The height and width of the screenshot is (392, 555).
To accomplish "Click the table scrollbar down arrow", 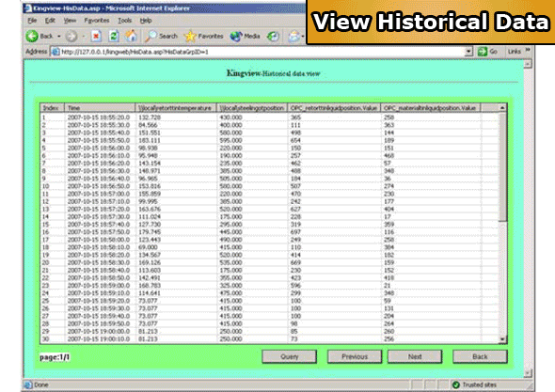I will (502, 339).
